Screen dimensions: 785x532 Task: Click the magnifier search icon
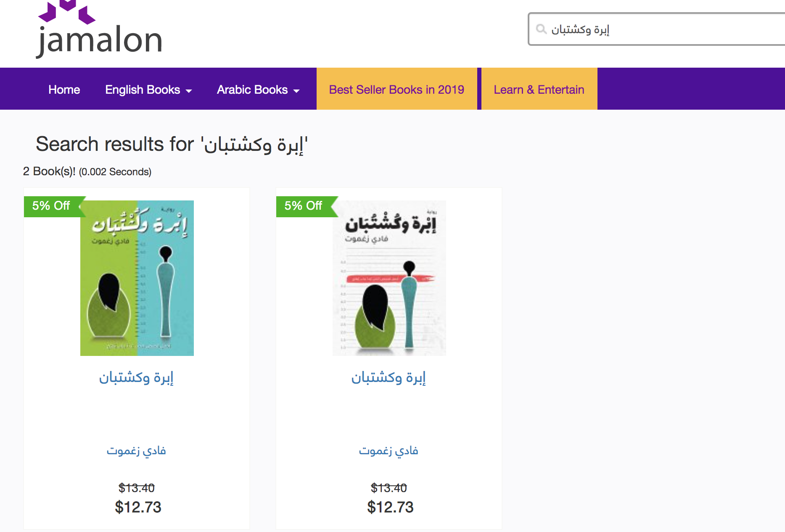(541, 29)
